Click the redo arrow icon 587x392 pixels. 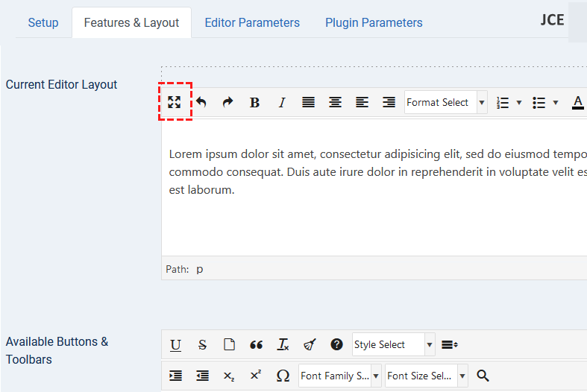click(x=228, y=102)
